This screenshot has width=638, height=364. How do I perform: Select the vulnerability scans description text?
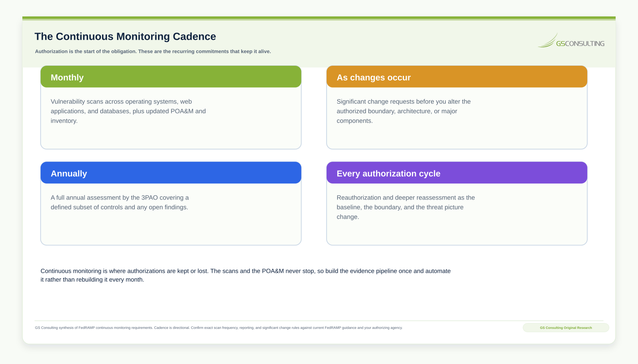coord(128,111)
